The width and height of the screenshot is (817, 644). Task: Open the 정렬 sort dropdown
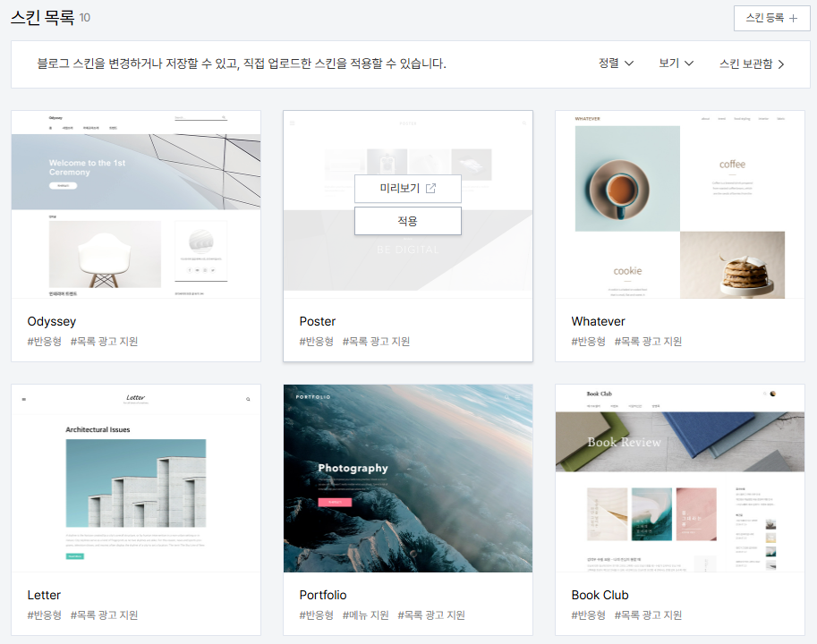pyautogui.click(x=616, y=64)
